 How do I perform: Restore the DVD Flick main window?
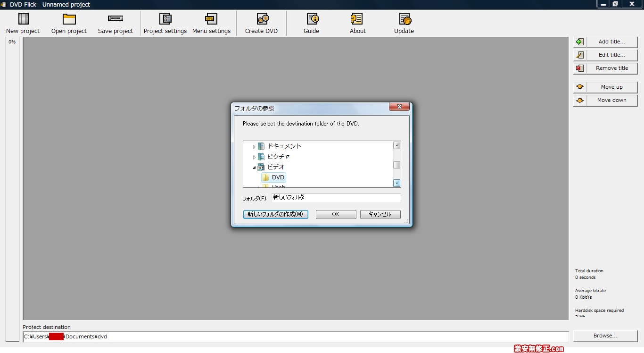(x=615, y=4)
